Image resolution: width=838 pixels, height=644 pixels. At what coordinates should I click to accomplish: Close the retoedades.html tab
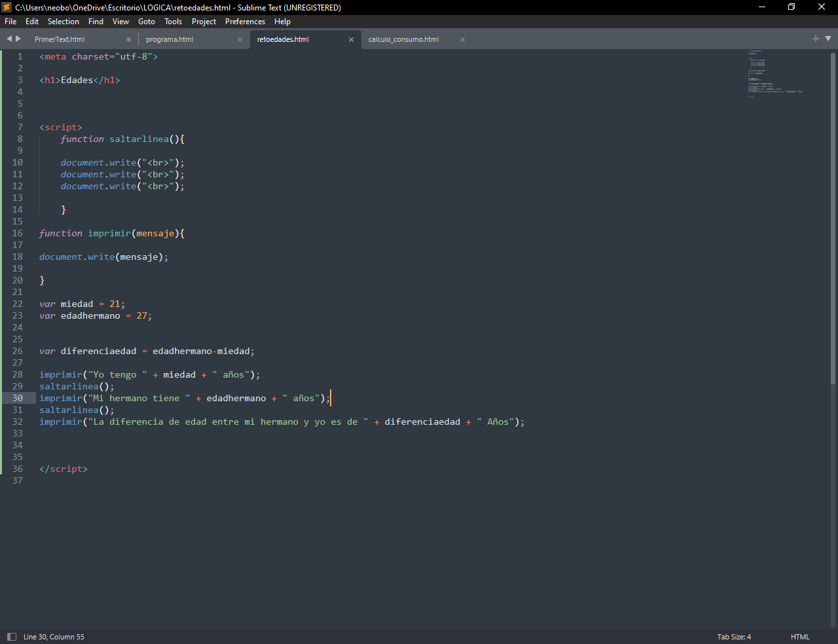[351, 39]
